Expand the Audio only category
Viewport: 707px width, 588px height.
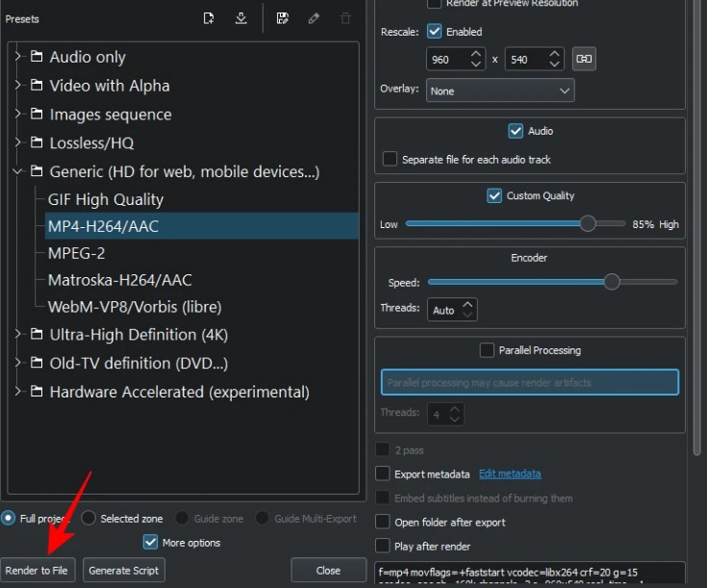click(17, 56)
